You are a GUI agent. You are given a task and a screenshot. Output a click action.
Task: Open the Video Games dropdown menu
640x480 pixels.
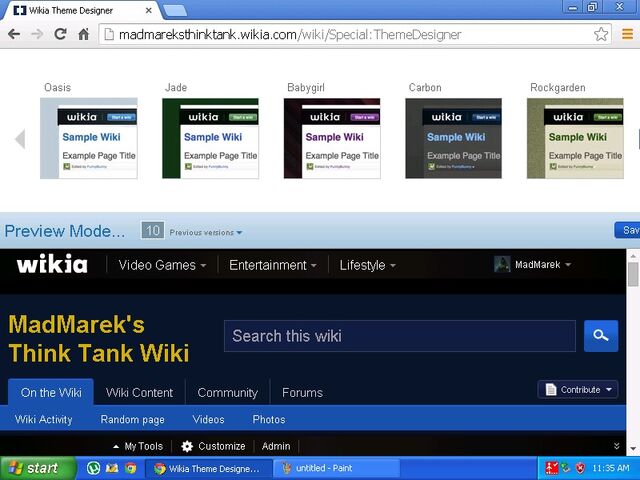coord(162,265)
